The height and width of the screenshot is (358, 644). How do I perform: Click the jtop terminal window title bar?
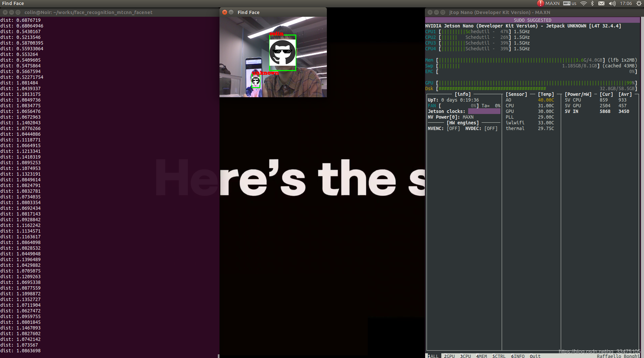[537, 12]
